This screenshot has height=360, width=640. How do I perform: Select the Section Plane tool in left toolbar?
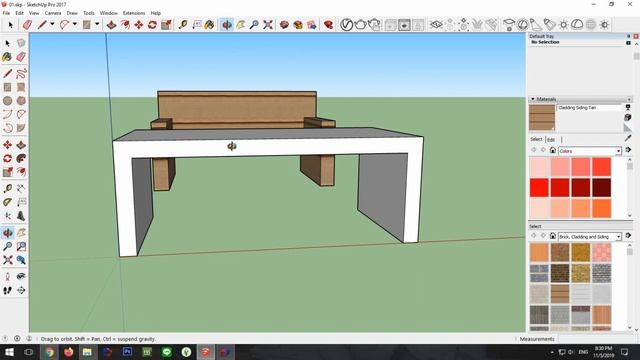coord(21,290)
